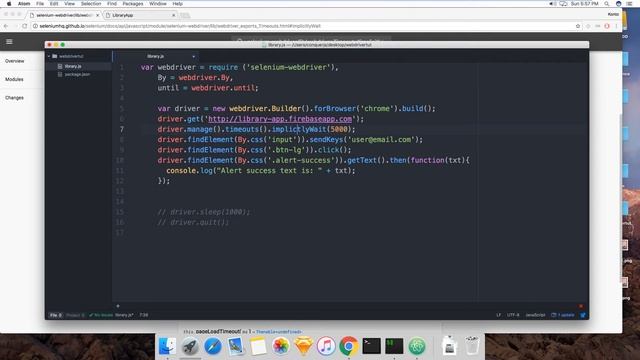Screen dimensions: 640x360
Task: Click the UTF-8 encoding selector
Action: click(513, 315)
